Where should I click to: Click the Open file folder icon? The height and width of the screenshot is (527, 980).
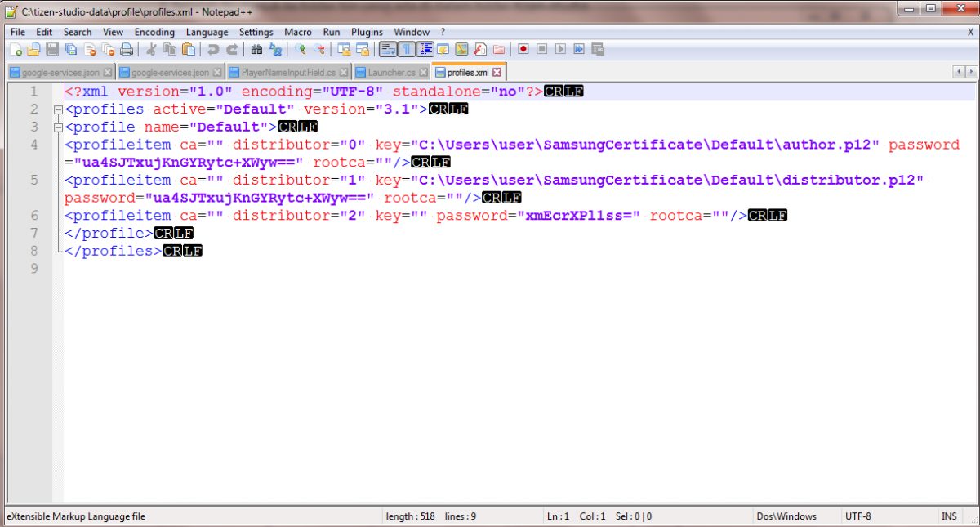pos(33,49)
